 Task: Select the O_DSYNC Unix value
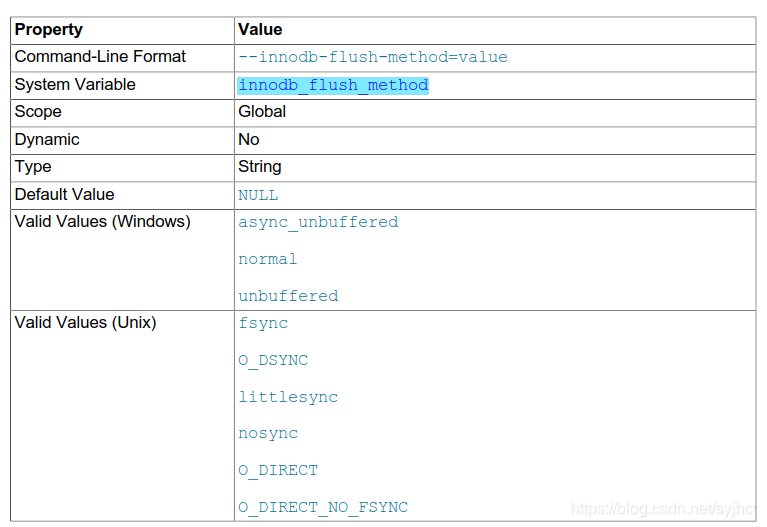point(273,361)
